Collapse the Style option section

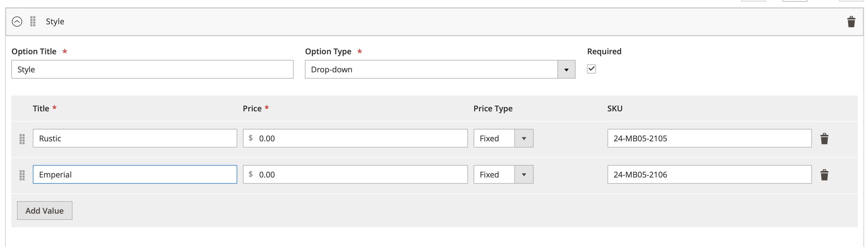click(x=17, y=21)
